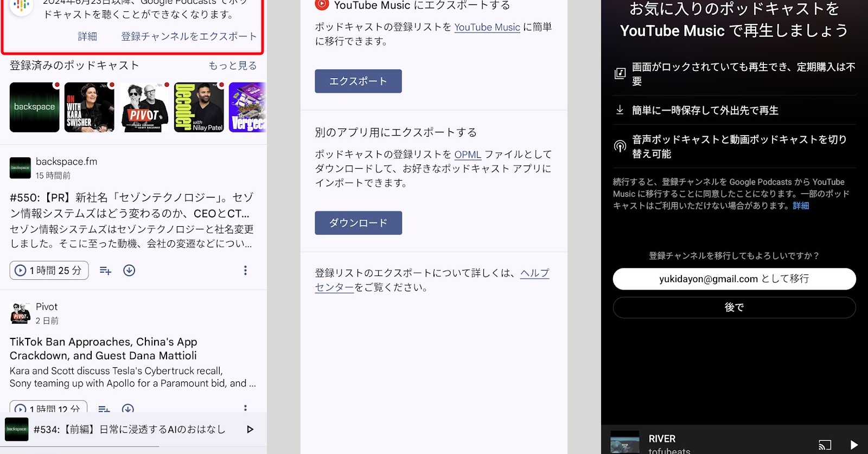Viewport: 868px width, 454px height.
Task: Tap the cast icon in YouTube Music
Action: (825, 445)
